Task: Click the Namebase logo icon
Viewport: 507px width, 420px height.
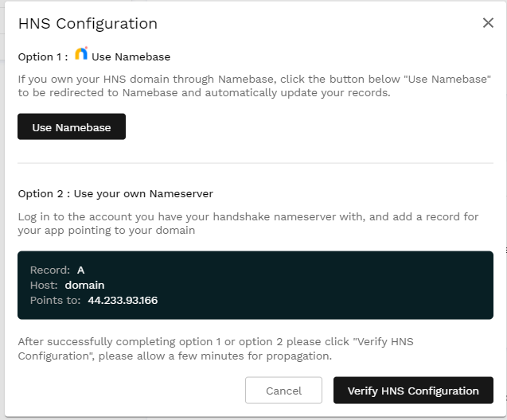Action: [x=81, y=56]
